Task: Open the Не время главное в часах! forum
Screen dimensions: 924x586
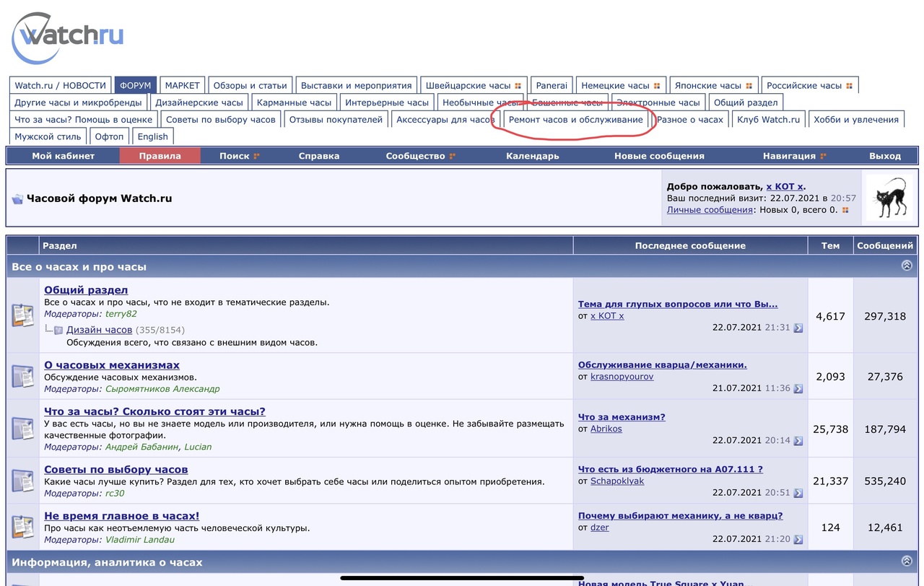Action: coord(121,516)
